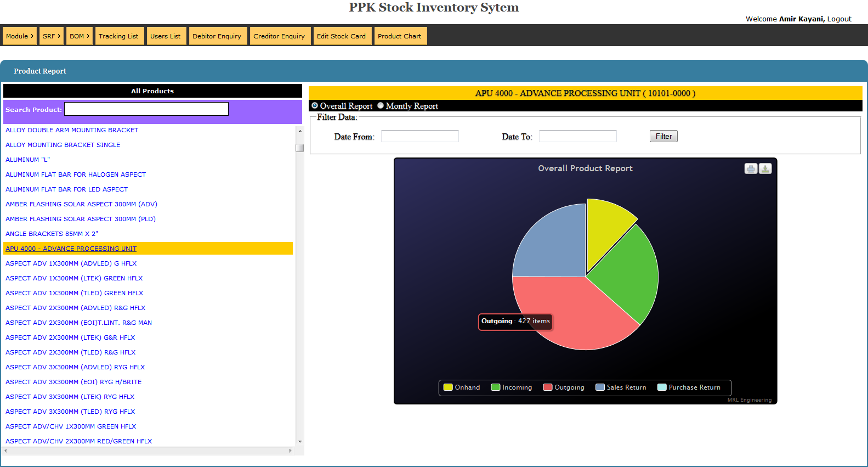Select the Overall Report radio button
Viewport: 868px width, 467px height.
pos(315,105)
